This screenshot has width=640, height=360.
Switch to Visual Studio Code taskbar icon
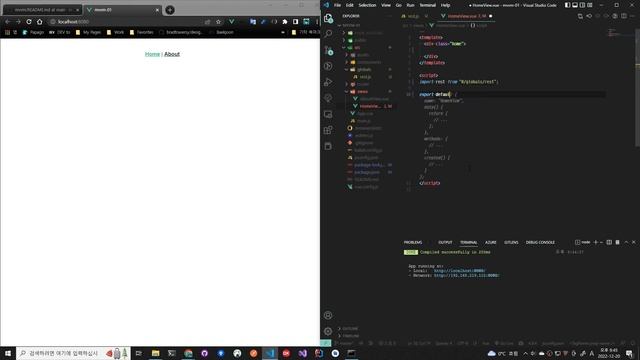(x=270, y=353)
